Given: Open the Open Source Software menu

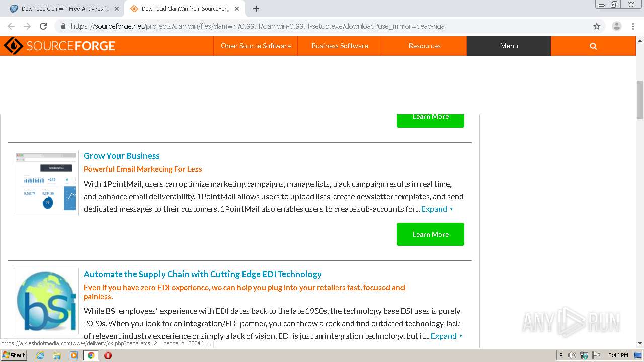Looking at the screenshot, I should (256, 46).
